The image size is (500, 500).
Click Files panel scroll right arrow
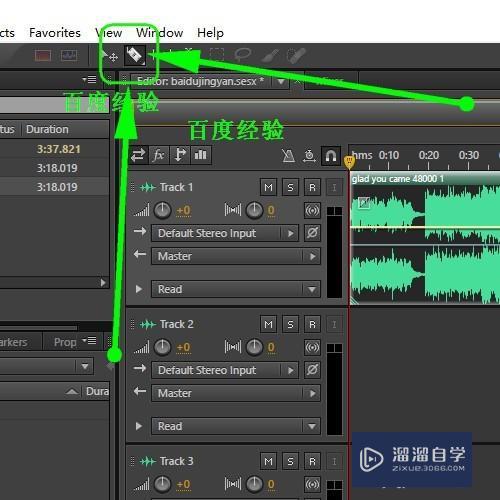103,283
